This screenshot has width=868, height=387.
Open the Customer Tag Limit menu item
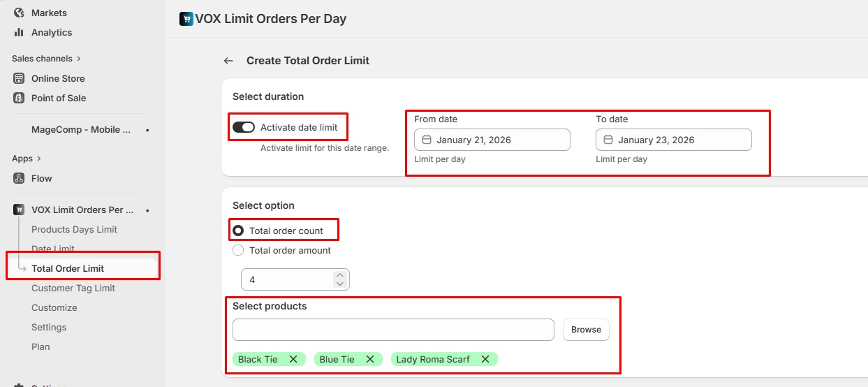click(73, 288)
